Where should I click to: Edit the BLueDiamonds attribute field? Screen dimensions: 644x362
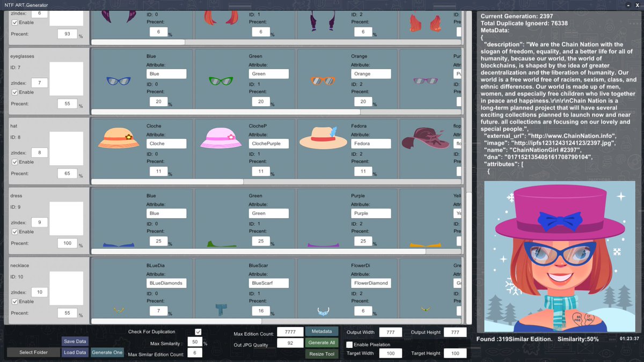tap(166, 283)
